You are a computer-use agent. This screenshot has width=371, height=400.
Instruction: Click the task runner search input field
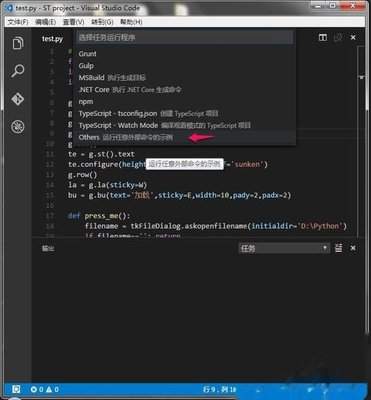click(x=185, y=37)
